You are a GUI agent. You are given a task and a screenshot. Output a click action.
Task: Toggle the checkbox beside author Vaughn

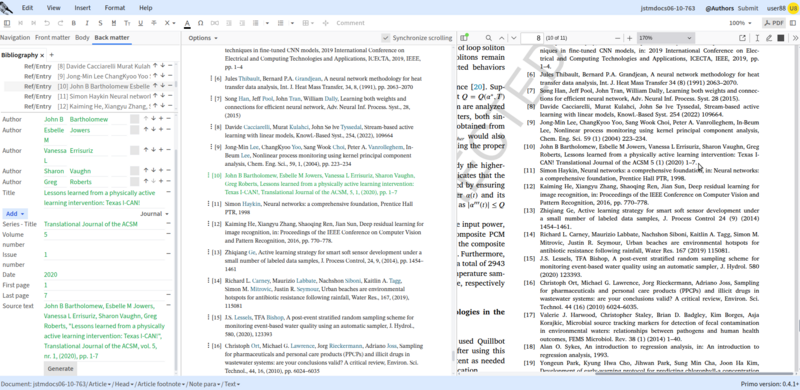pos(134,170)
